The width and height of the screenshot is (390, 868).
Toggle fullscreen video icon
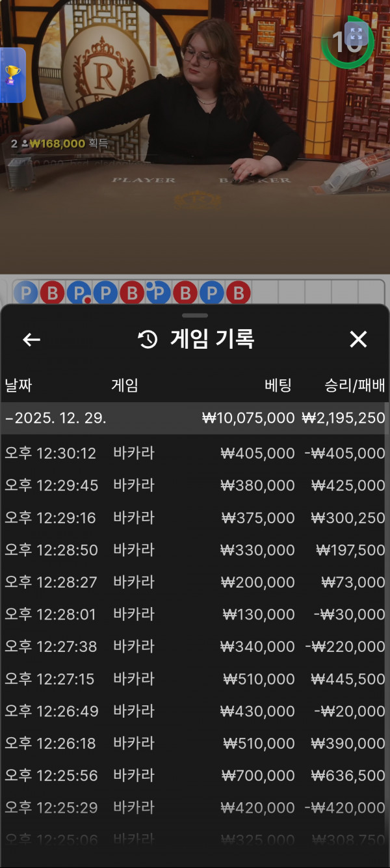coord(355,34)
